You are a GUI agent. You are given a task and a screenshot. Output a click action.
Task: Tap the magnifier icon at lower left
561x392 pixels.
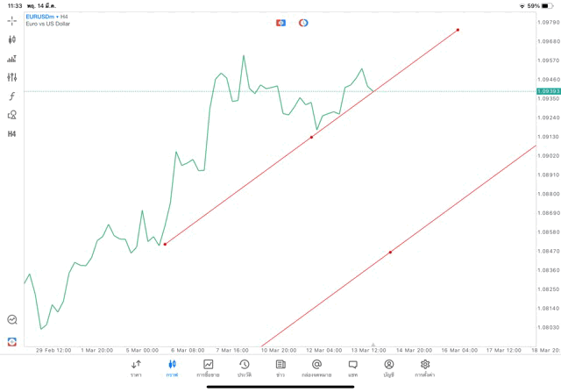coord(11,320)
